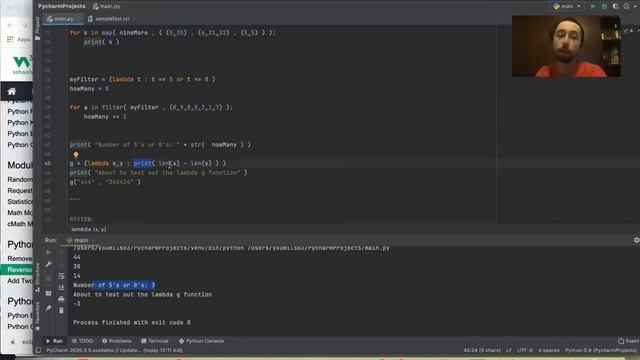This screenshot has height=360, width=640.
Task: Pin the Run tab with pin icon
Action: (49, 308)
